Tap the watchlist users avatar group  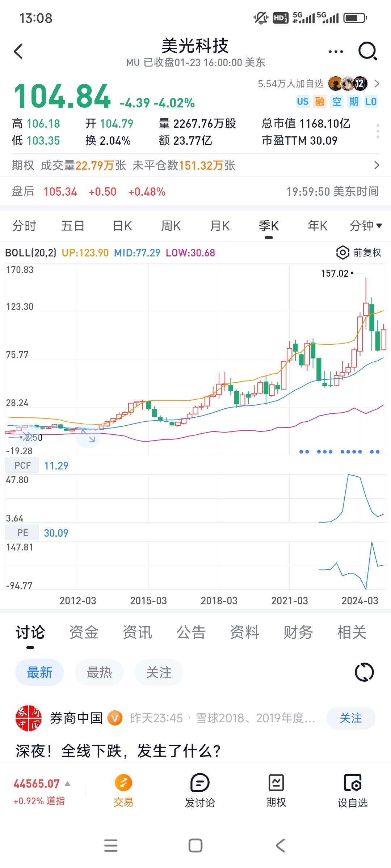pos(348,84)
